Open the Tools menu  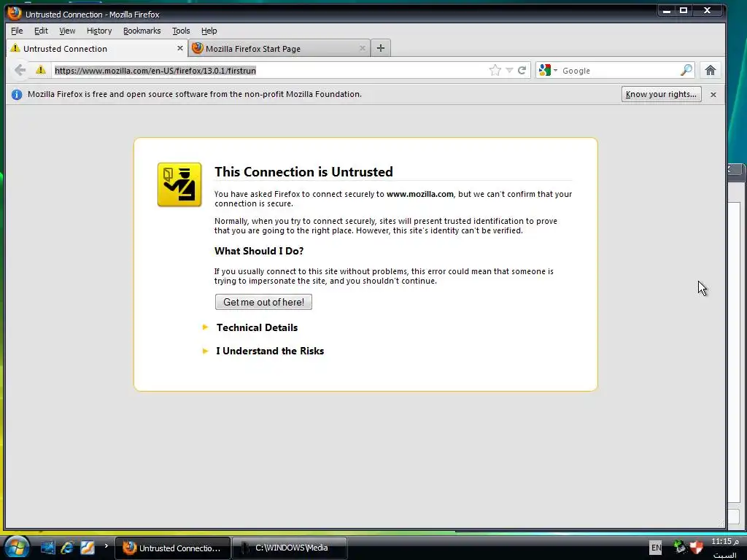pyautogui.click(x=181, y=31)
